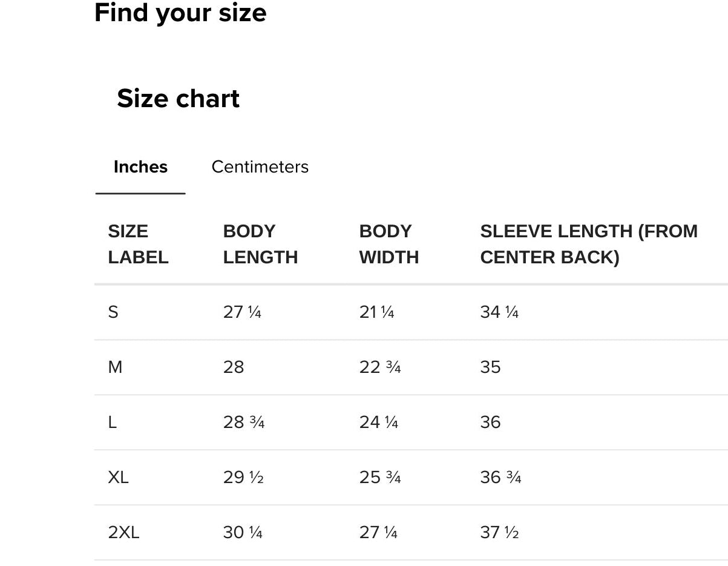Viewport: 728px width, 566px height.
Task: Click the body width value for size XL
Action: pos(379,478)
